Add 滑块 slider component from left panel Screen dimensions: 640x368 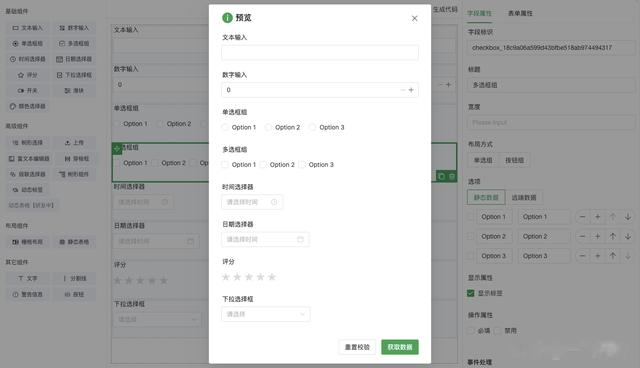click(74, 91)
